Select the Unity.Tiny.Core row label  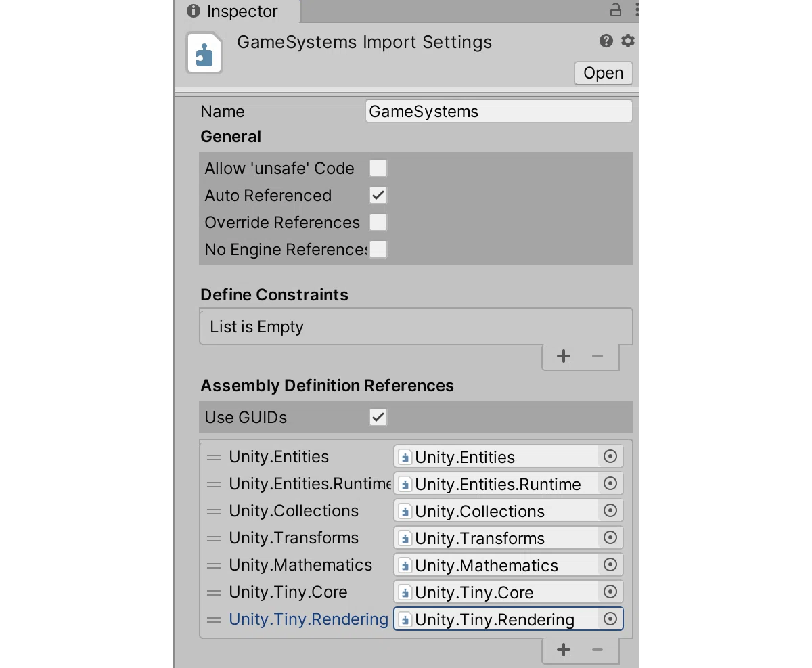[x=288, y=592]
